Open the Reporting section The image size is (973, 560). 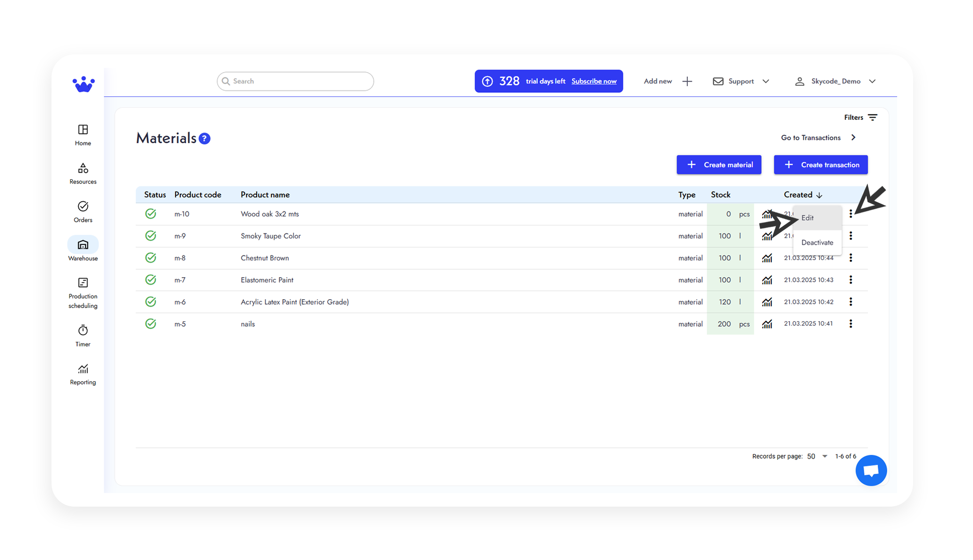point(83,372)
